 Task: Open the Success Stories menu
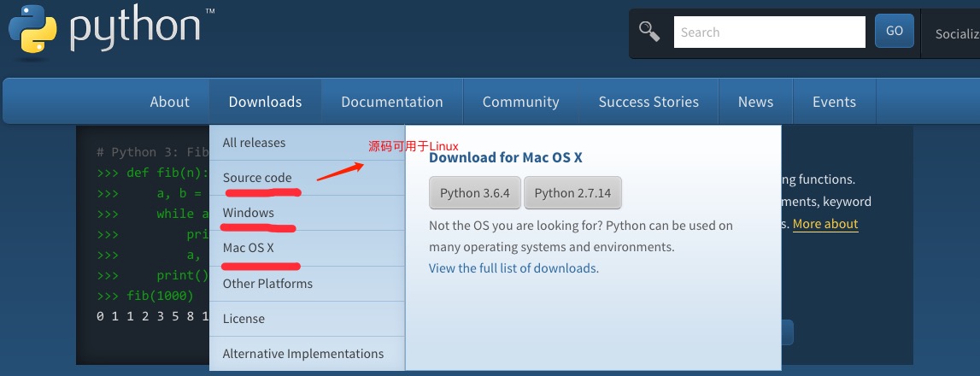[x=648, y=102]
